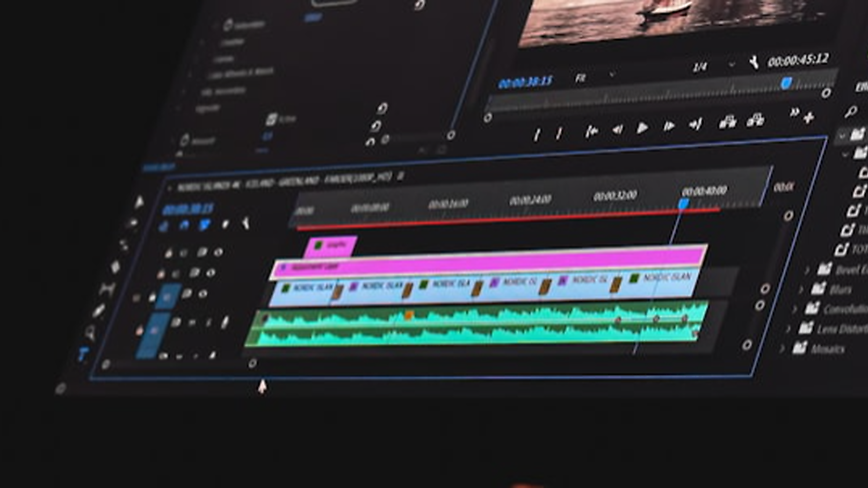Open the Button Editor plus icon
This screenshot has height=488, width=868.
pos(809,117)
